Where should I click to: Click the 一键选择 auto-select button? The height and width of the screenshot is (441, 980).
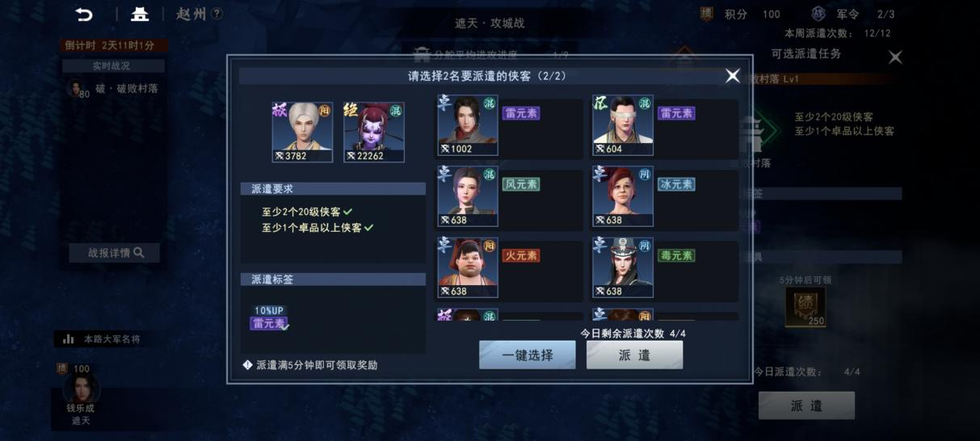coord(527,355)
